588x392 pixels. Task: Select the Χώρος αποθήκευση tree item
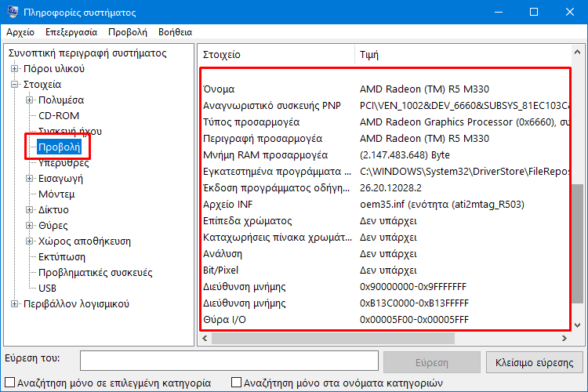(85, 241)
